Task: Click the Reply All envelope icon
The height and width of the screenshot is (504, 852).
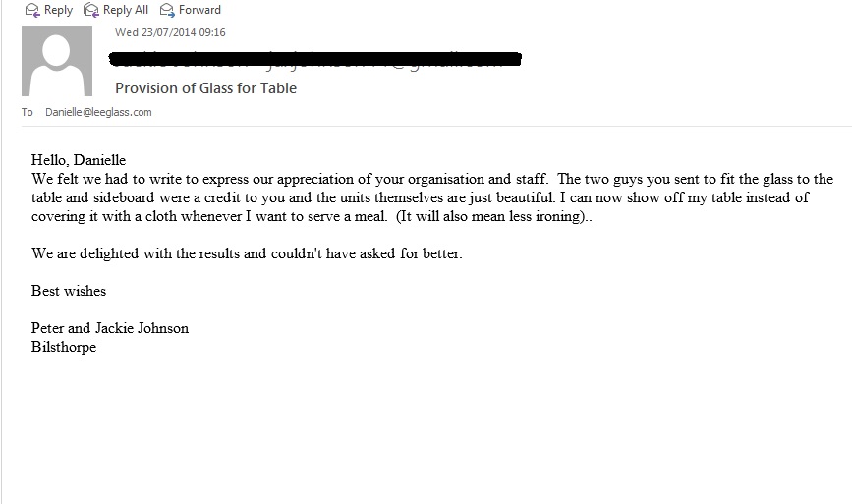Action: (x=91, y=10)
